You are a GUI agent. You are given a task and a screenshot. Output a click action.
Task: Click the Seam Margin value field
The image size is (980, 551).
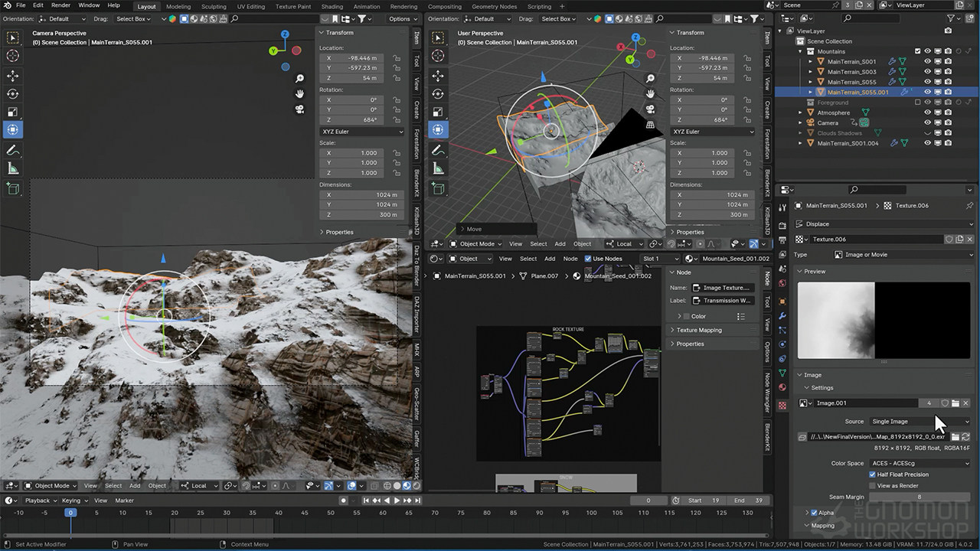[x=920, y=497]
